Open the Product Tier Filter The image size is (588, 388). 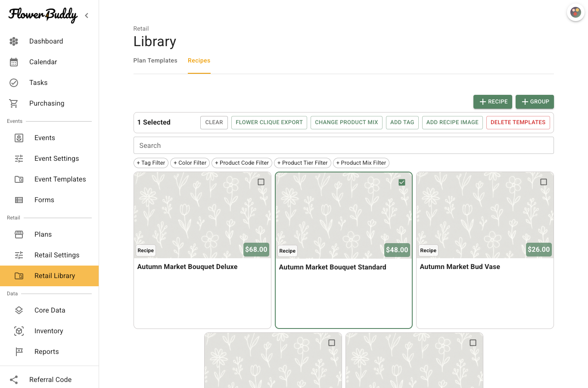(x=302, y=163)
